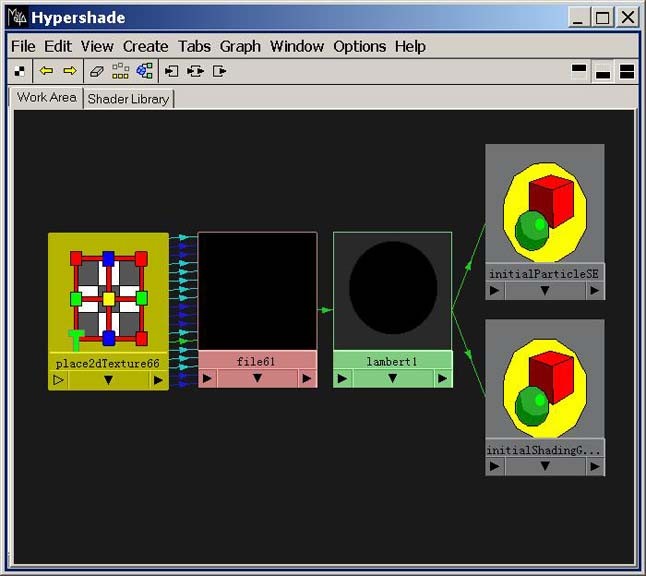Show top tabs only layout

tap(579, 72)
